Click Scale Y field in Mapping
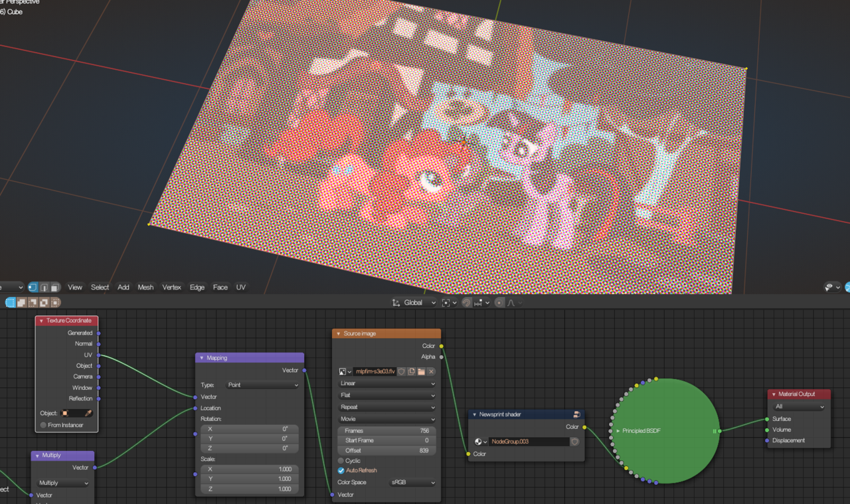The image size is (850, 504). pyautogui.click(x=249, y=479)
